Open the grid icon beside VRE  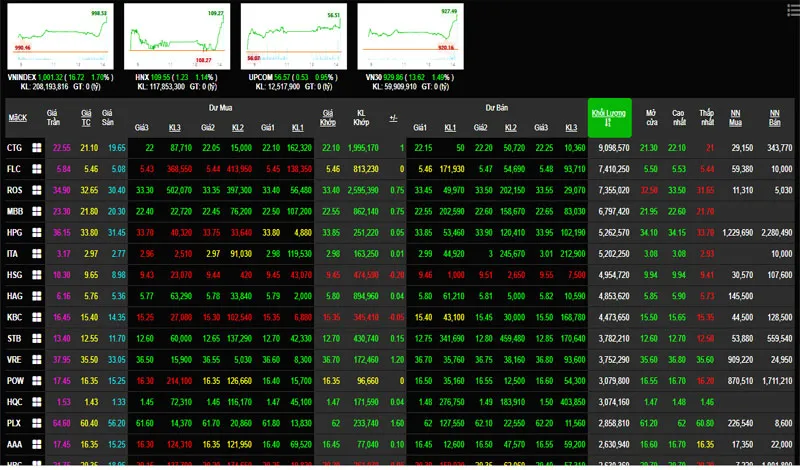pos(37,359)
